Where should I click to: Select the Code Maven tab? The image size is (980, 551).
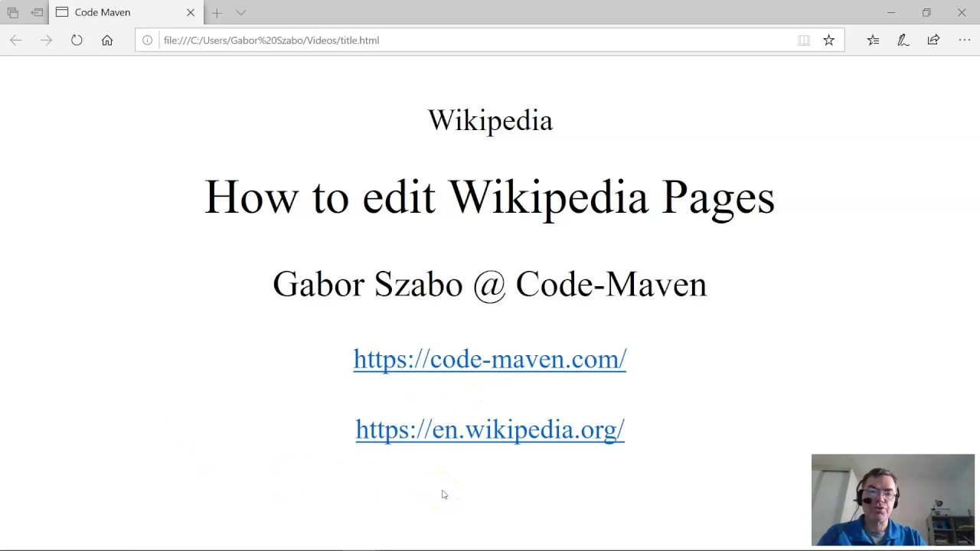click(126, 12)
